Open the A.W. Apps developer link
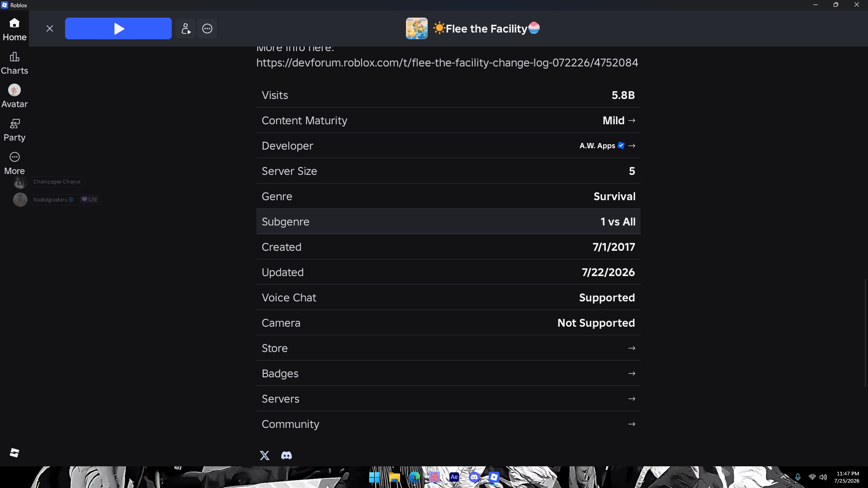868x488 pixels. click(608, 145)
